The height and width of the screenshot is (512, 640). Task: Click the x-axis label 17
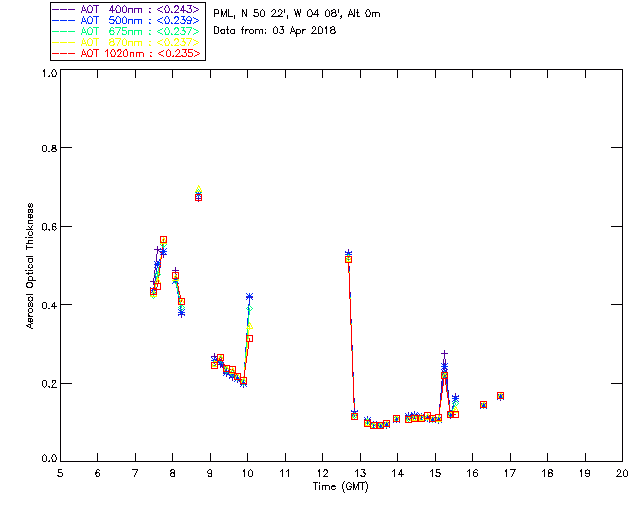point(510,473)
